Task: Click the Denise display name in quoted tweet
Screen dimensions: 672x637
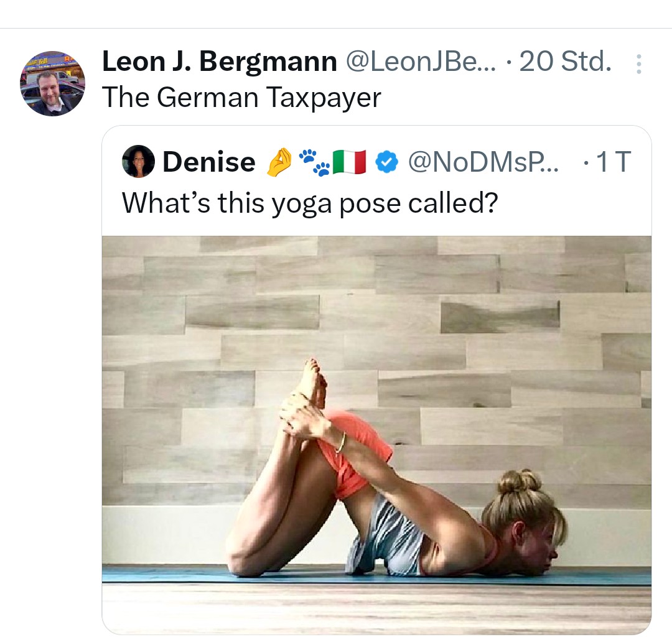Action: point(208,162)
